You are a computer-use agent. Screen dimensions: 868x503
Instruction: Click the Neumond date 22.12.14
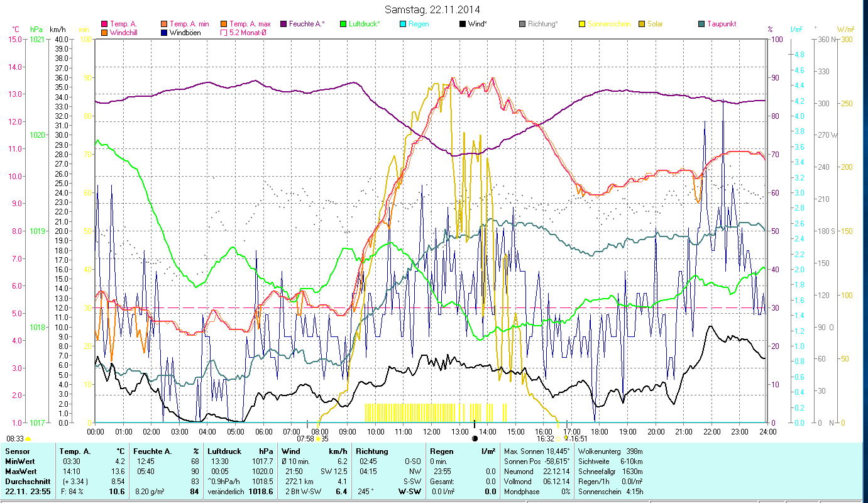(x=556, y=471)
